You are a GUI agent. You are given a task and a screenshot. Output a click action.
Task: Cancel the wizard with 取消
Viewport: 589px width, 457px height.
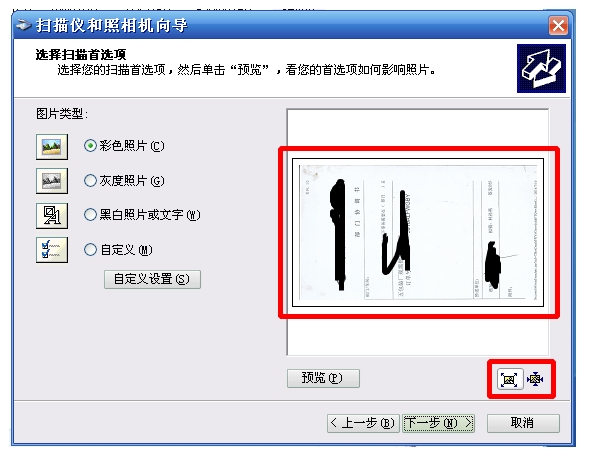click(523, 423)
